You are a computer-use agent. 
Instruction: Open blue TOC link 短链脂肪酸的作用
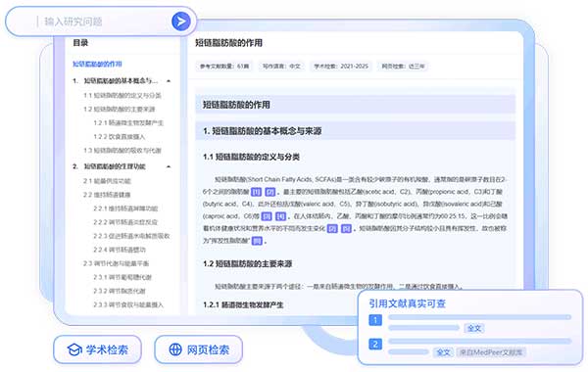[97, 64]
